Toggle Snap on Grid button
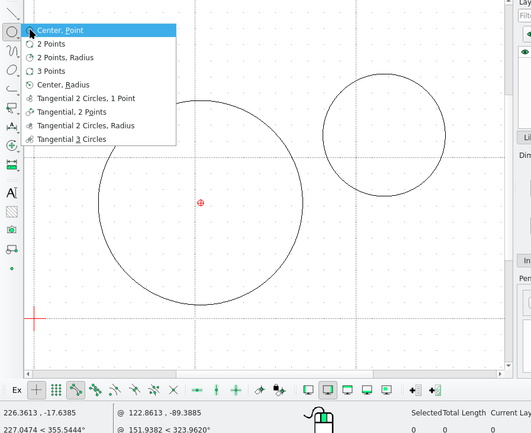 point(56,390)
